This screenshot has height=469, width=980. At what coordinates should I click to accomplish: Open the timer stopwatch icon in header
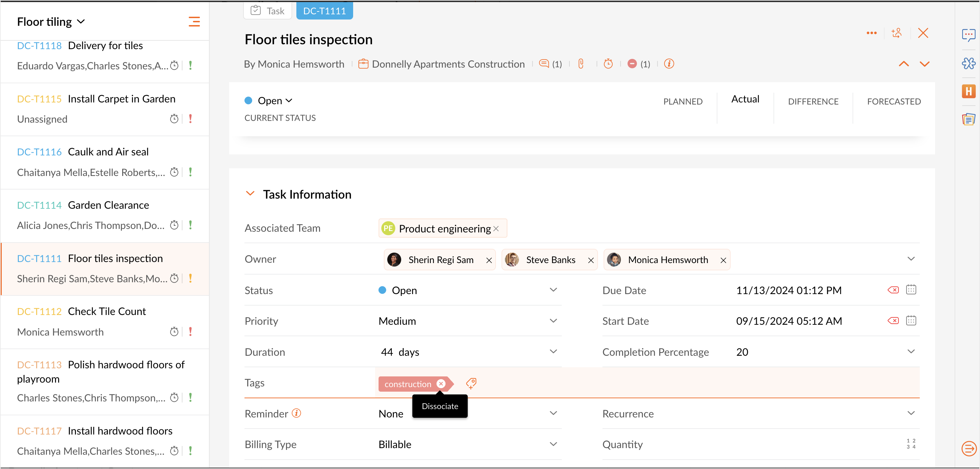(608, 63)
